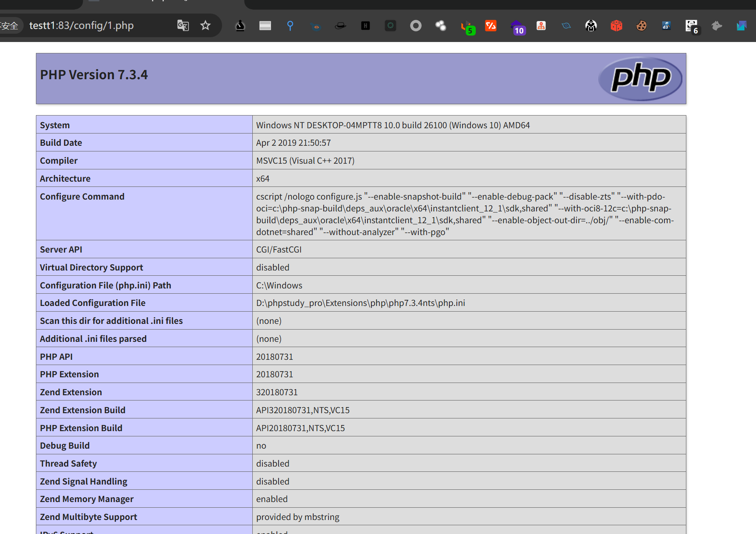Open the blue d3 extension icon
The height and width of the screenshot is (534, 756).
click(x=666, y=26)
